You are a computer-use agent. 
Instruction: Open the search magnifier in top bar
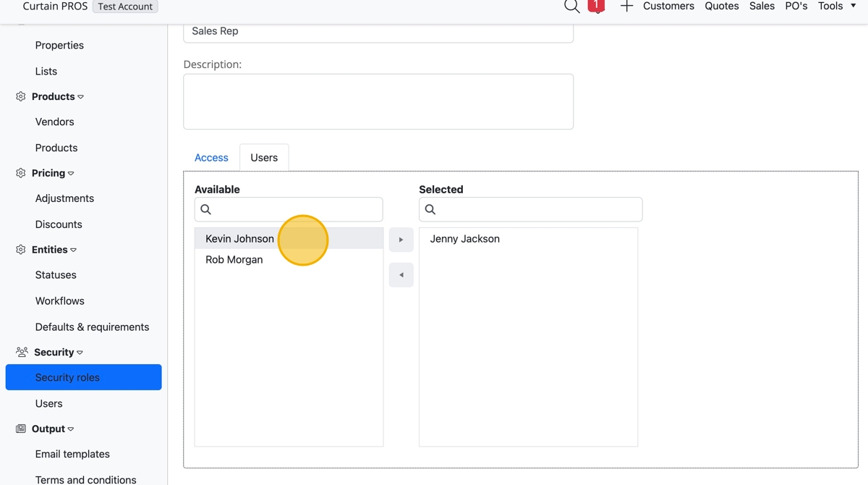(x=571, y=7)
